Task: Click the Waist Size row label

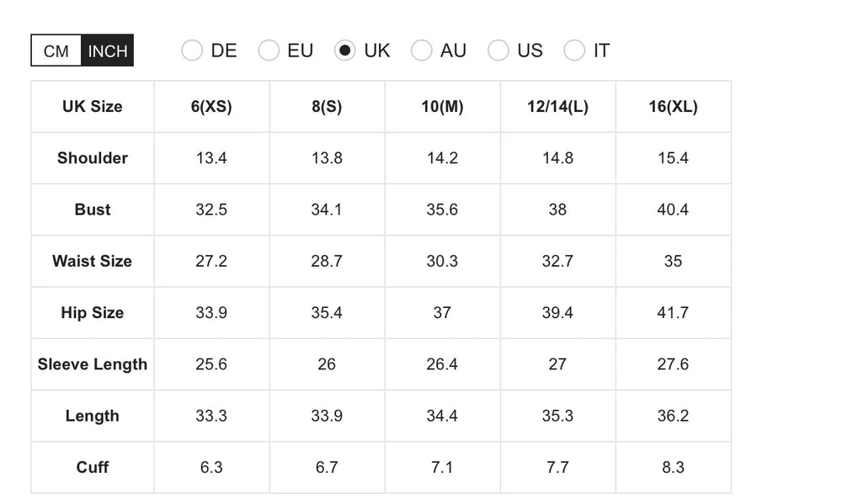Action: point(93,261)
